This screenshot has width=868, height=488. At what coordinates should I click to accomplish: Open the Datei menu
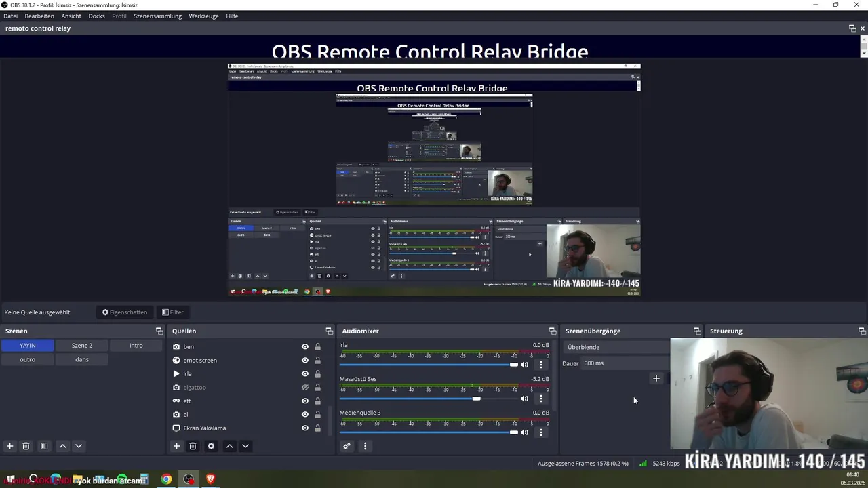[x=11, y=16]
